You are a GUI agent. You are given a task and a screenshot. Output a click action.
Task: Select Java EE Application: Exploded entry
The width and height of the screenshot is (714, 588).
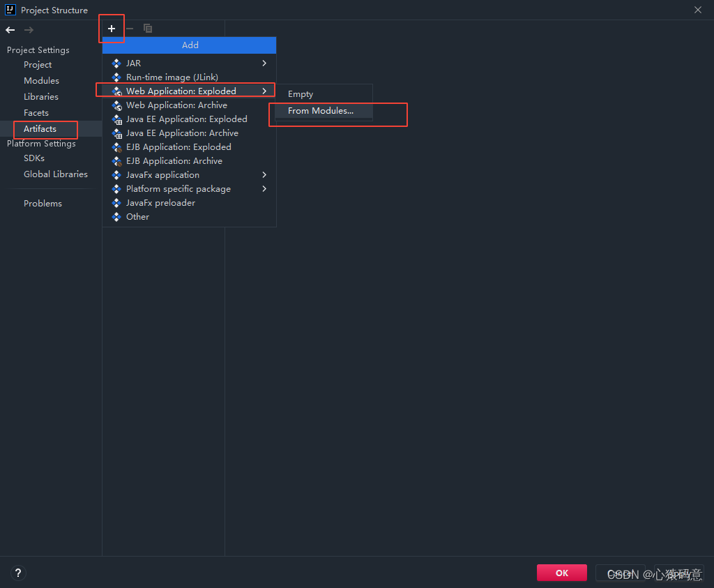click(189, 119)
